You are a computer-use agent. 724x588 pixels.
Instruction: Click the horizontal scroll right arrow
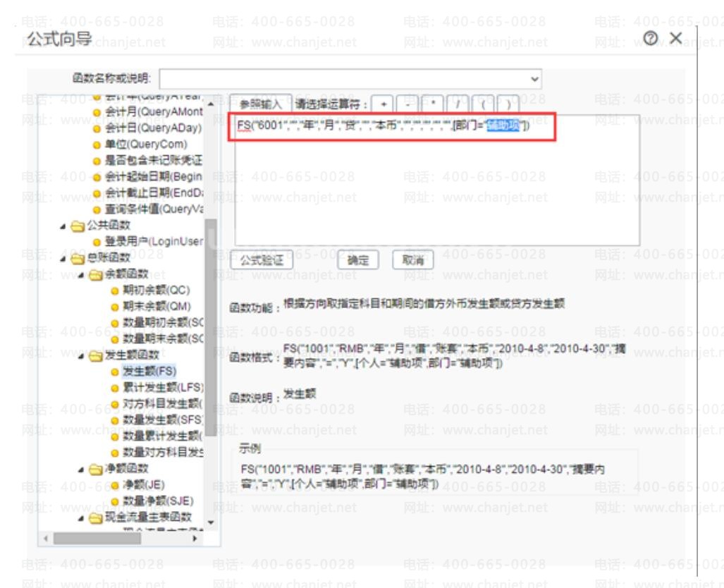pyautogui.click(x=195, y=539)
